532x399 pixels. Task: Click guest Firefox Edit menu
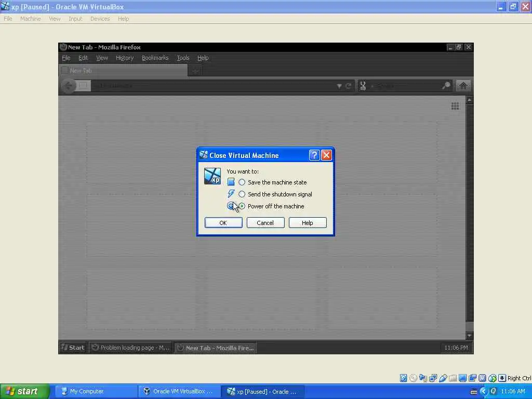tap(83, 58)
